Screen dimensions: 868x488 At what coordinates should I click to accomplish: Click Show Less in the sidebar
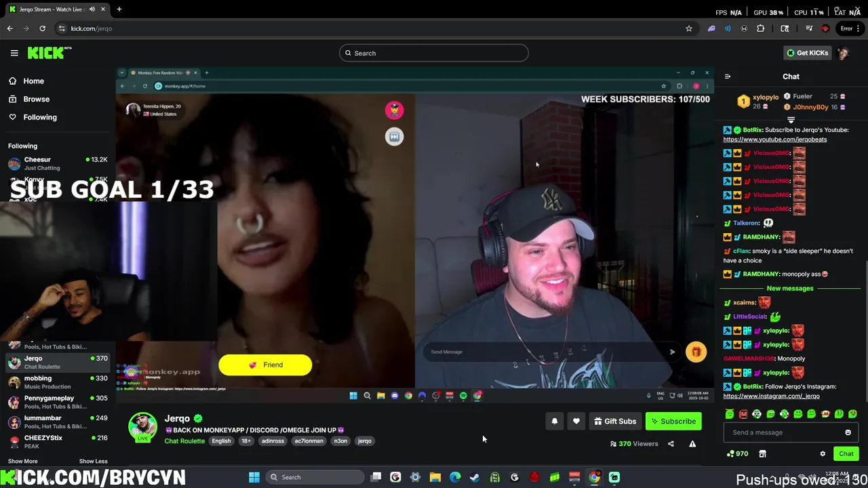tap(93, 461)
